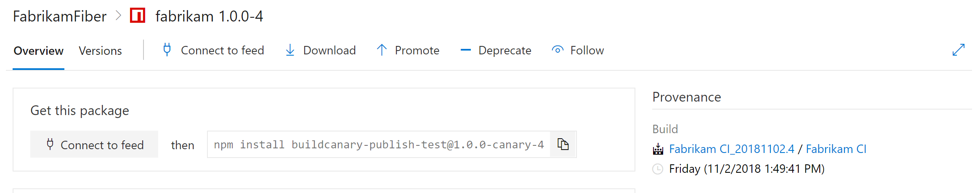980x193 pixels.
Task: Open the FabrikamFiber feed breadcrumb
Action: point(60,16)
